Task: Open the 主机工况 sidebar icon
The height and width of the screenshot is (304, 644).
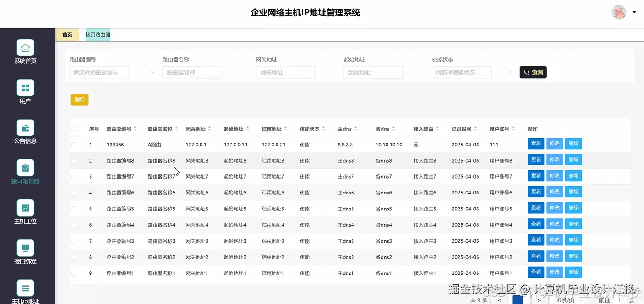Action: tap(25, 208)
